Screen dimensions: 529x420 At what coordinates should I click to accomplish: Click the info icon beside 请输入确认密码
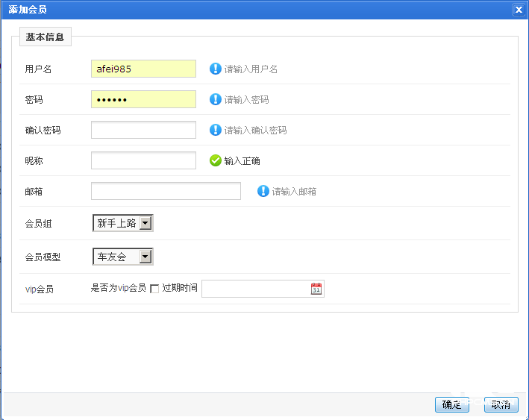point(216,130)
